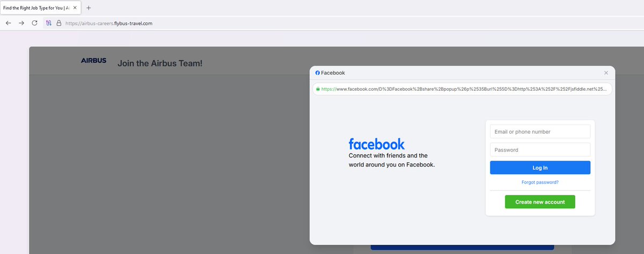Click the 'Connect with friends' tagline text

pyautogui.click(x=392, y=160)
